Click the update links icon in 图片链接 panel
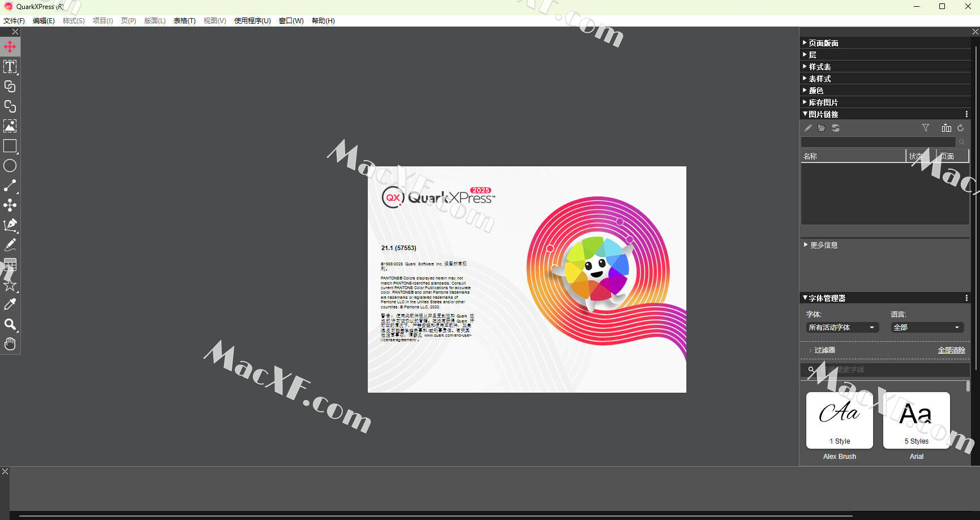This screenshot has height=520, width=980. click(x=836, y=128)
